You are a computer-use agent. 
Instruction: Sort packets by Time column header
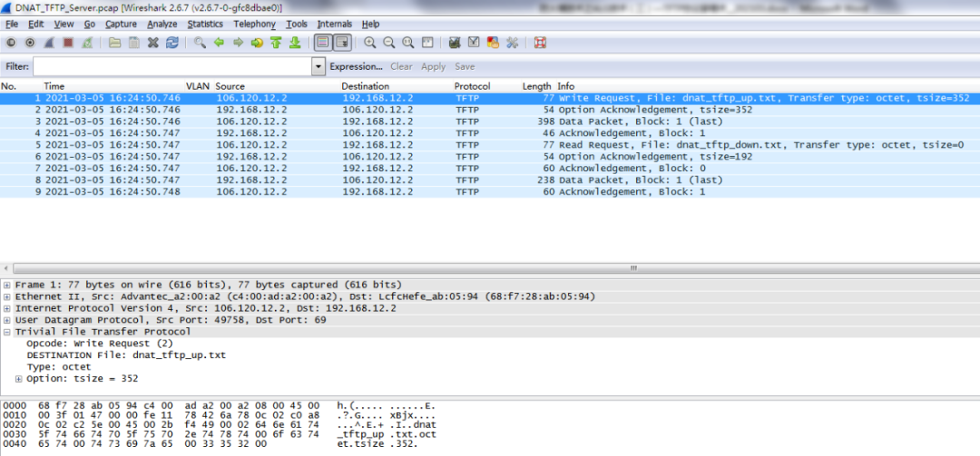tap(54, 86)
